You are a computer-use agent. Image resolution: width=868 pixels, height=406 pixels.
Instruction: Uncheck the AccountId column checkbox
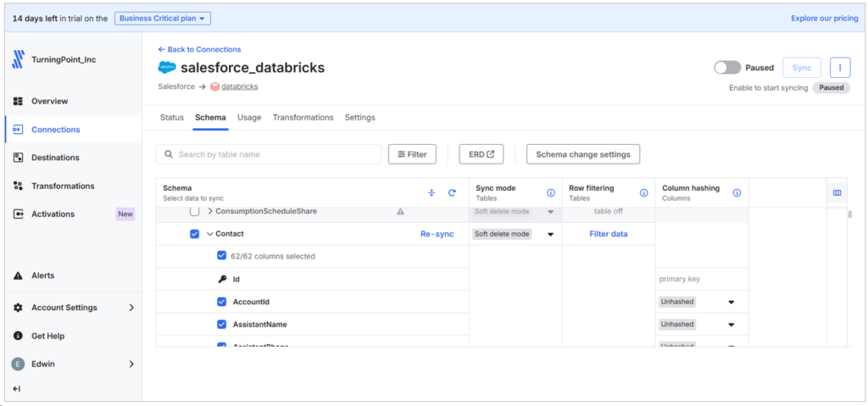point(221,302)
